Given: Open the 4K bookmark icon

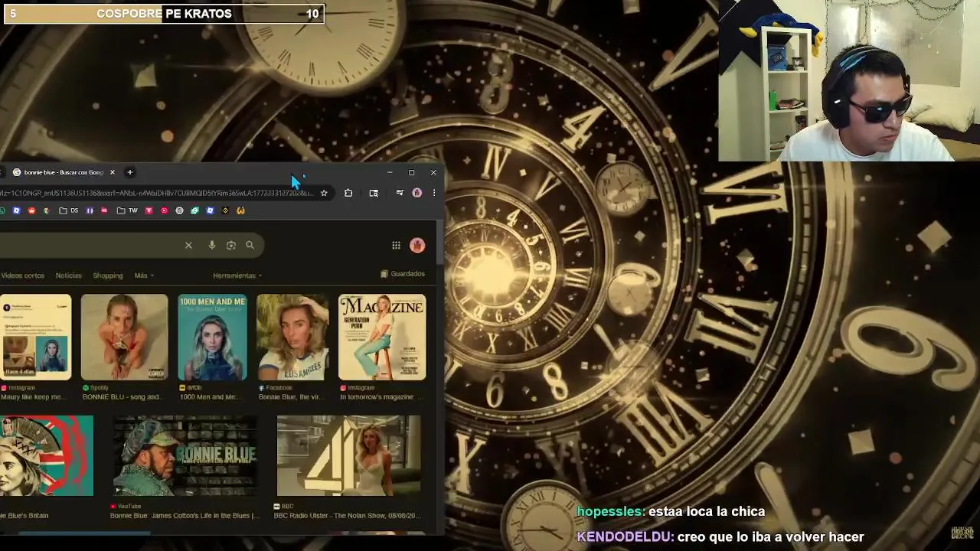Looking at the screenshot, I should click(x=104, y=210).
